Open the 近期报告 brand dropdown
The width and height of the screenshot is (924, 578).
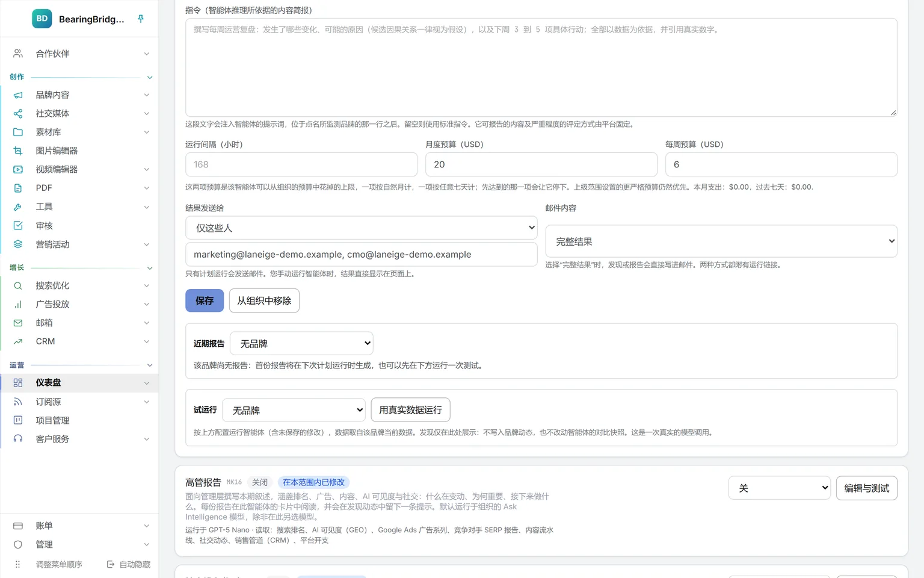point(301,344)
